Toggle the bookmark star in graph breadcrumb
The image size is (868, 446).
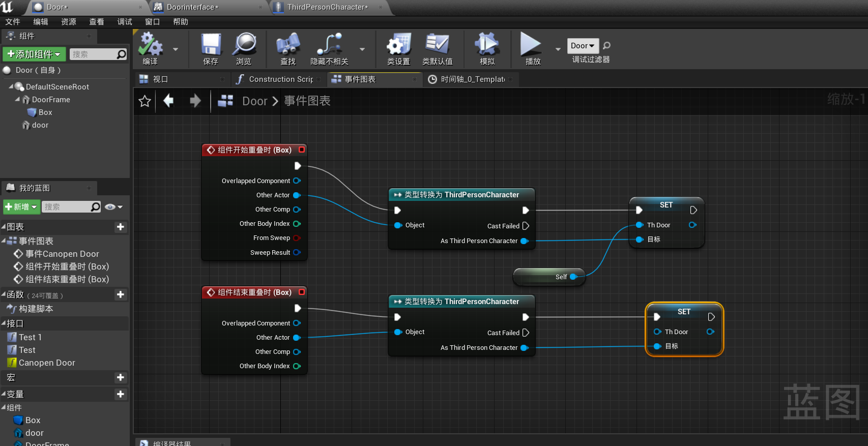[145, 101]
